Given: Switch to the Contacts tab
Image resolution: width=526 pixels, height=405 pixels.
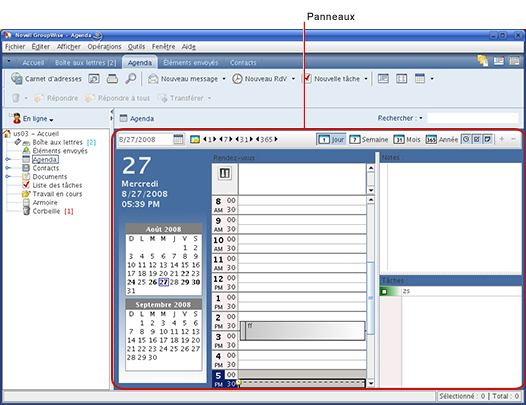Looking at the screenshot, I should pos(243,63).
